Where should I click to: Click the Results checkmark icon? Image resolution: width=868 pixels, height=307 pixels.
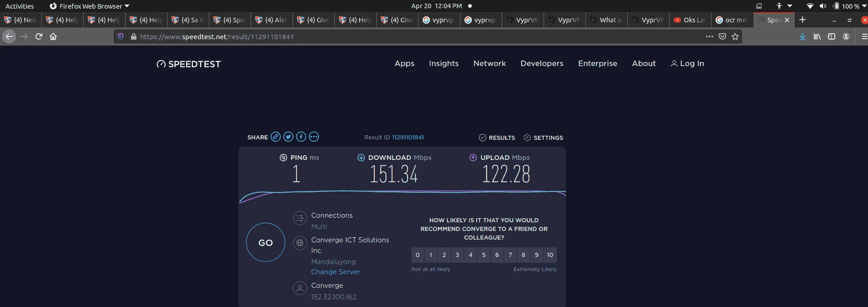tap(483, 138)
